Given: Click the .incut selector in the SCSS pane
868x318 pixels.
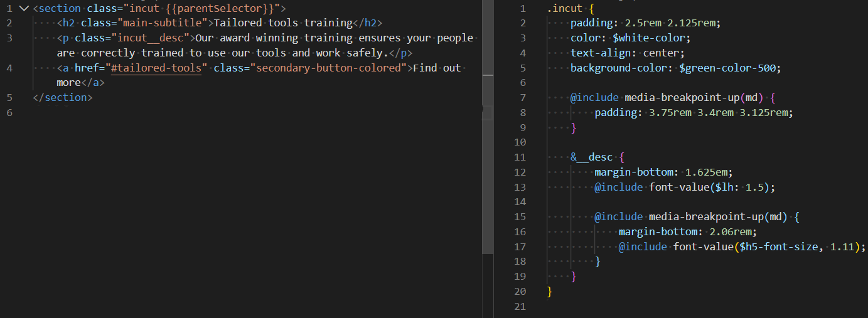Looking at the screenshot, I should coord(564,9).
